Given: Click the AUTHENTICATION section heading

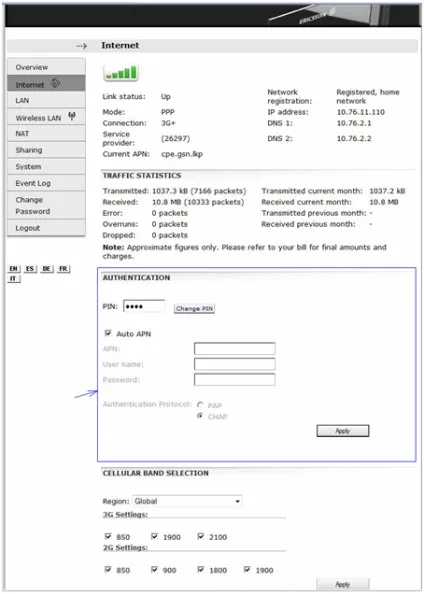Looking at the screenshot, I should click(x=136, y=278).
